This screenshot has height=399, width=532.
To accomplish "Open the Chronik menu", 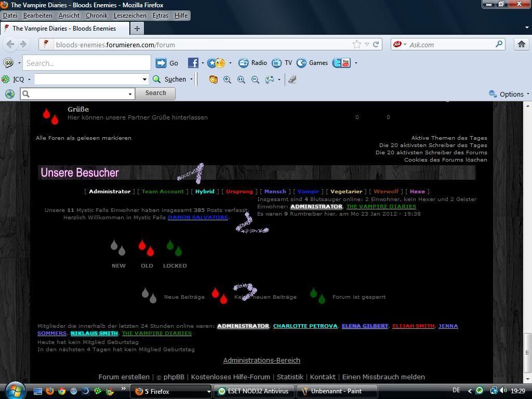I will click(96, 16).
